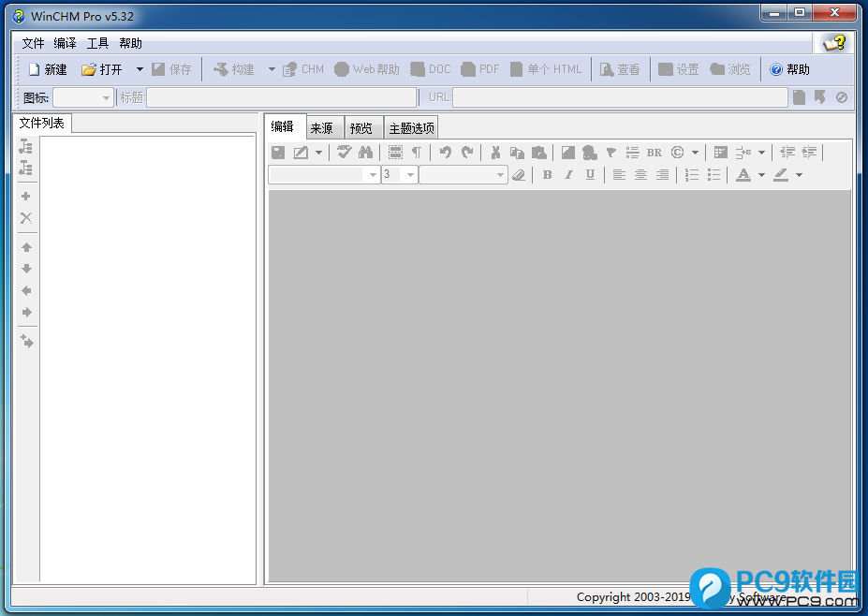Click the plus-arrow icon at sidebar bottom
The image size is (868, 616).
(x=26, y=341)
